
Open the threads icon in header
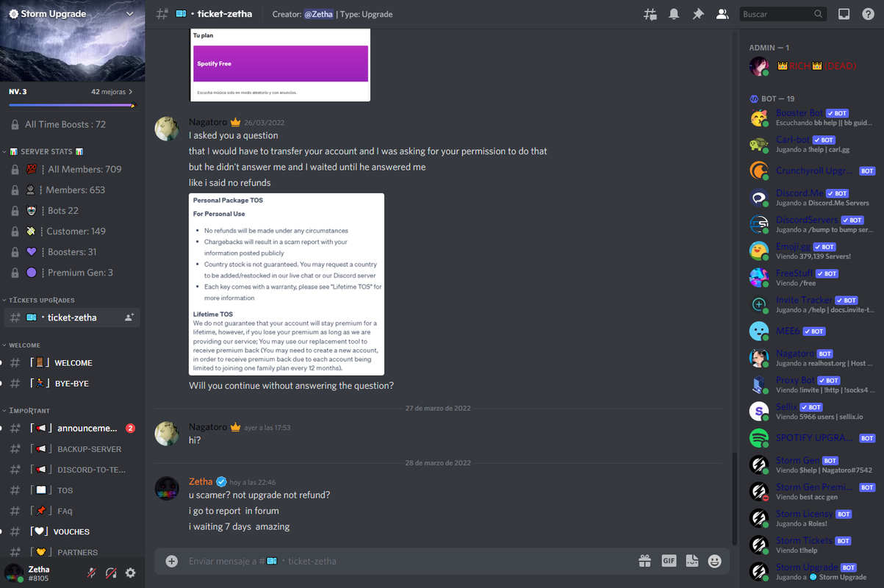tap(650, 14)
